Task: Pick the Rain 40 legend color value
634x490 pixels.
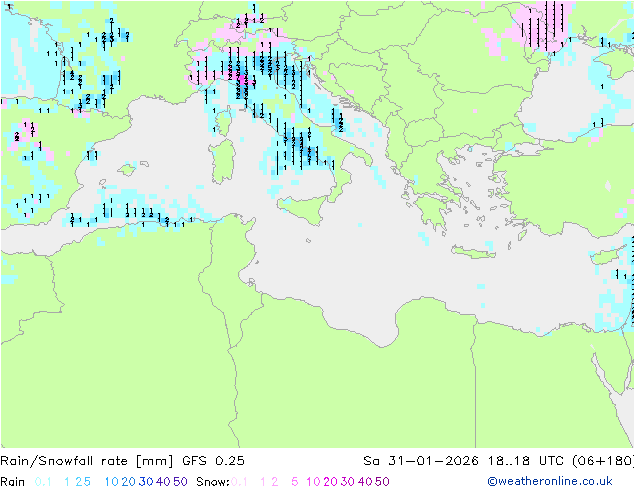Action: [x=163, y=482]
